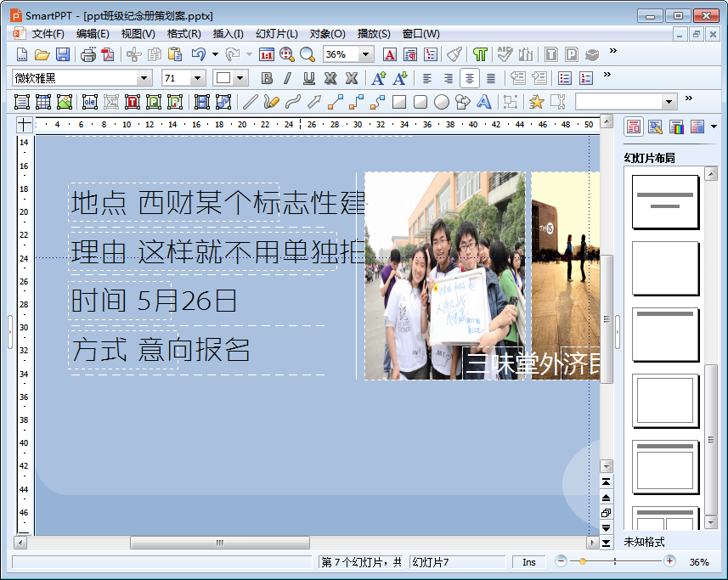Jump to last slide button
The width and height of the screenshot is (728, 580).
tap(606, 543)
